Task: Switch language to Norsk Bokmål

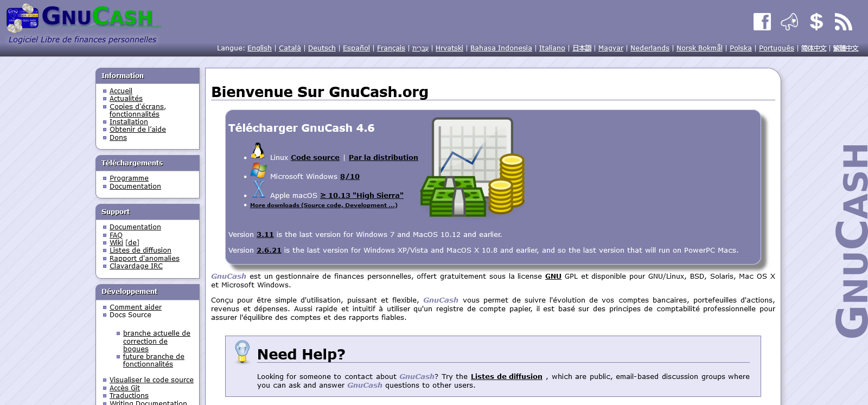Action: (699, 48)
